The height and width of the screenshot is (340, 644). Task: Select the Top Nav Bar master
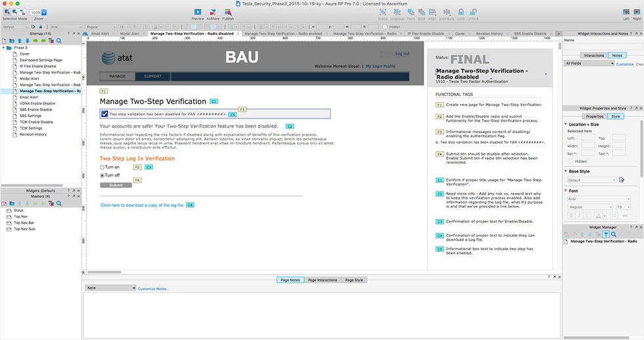(24, 223)
